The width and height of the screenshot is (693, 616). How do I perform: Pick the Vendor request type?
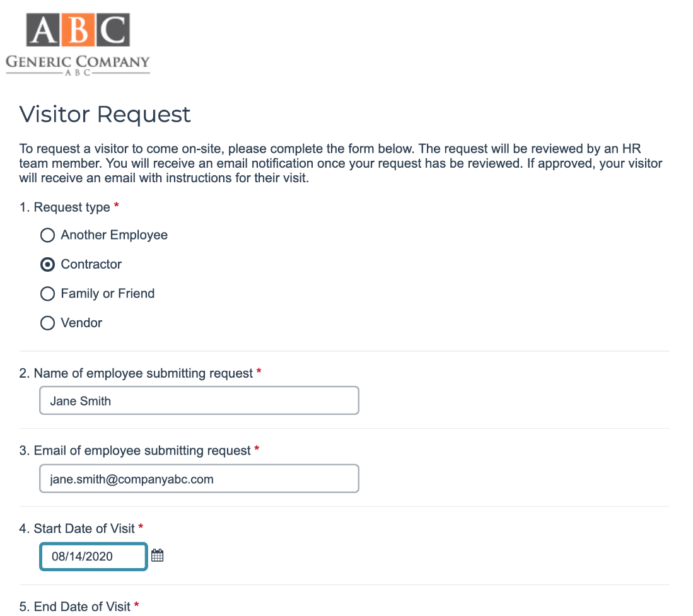pos(47,323)
